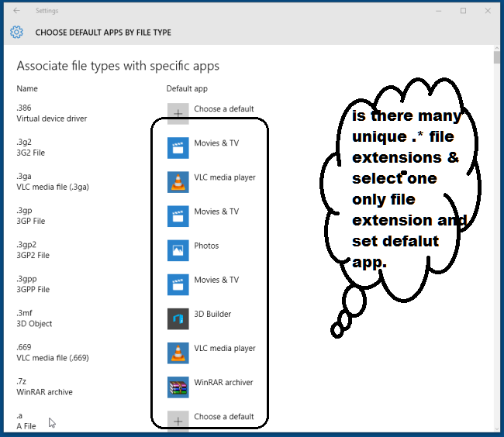This screenshot has height=437, width=504.
Task: Change WinRAR archiver for .7z
Action: pos(223,383)
